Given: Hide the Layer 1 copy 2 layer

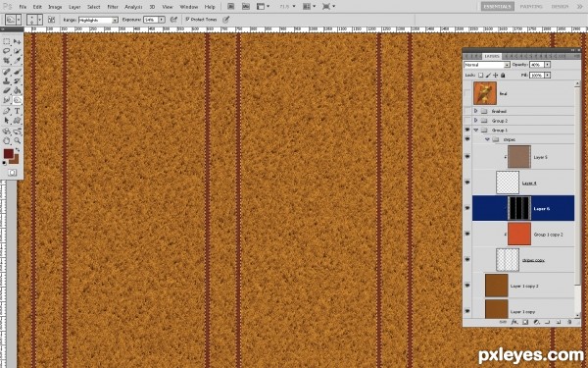Looking at the screenshot, I should 467,286.
